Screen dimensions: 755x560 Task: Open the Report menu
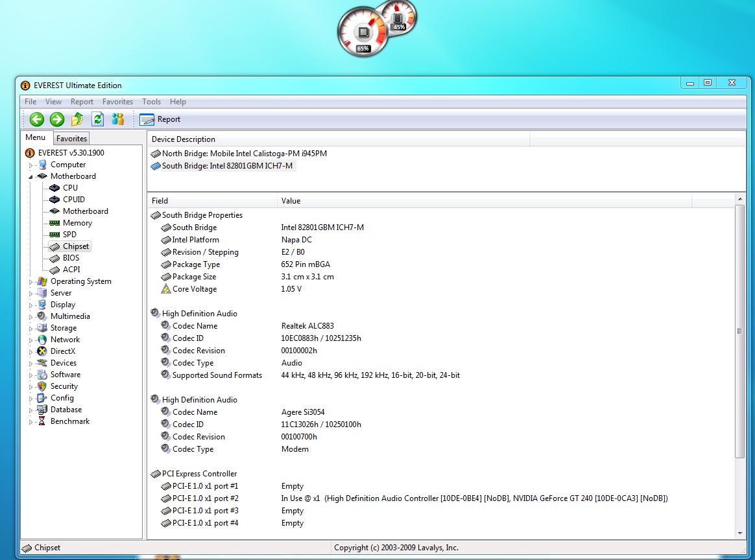(x=82, y=102)
